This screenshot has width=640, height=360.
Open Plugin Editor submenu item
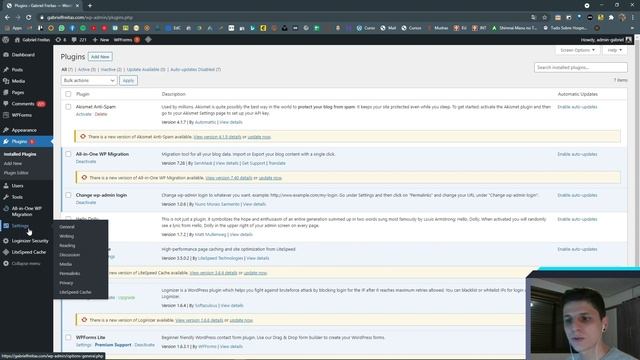(16, 173)
